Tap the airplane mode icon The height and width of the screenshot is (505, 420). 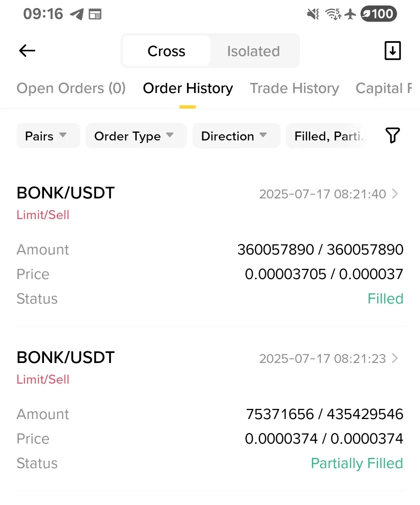[350, 14]
